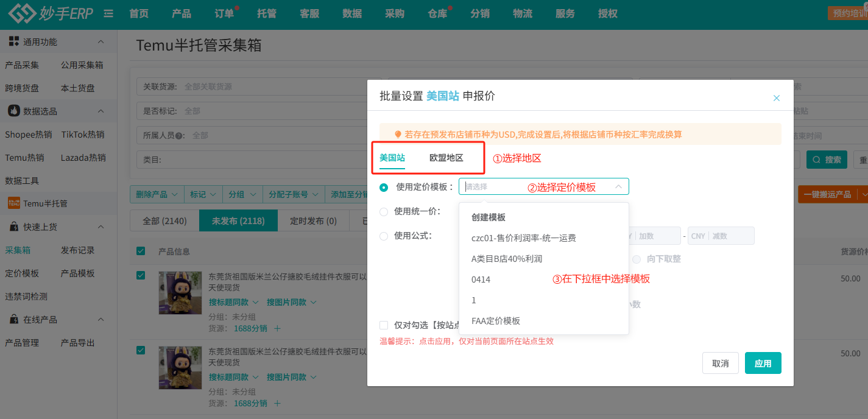868x419 pixels.
Task: Toggle the select-all checkbox in table header
Action: [141, 251]
